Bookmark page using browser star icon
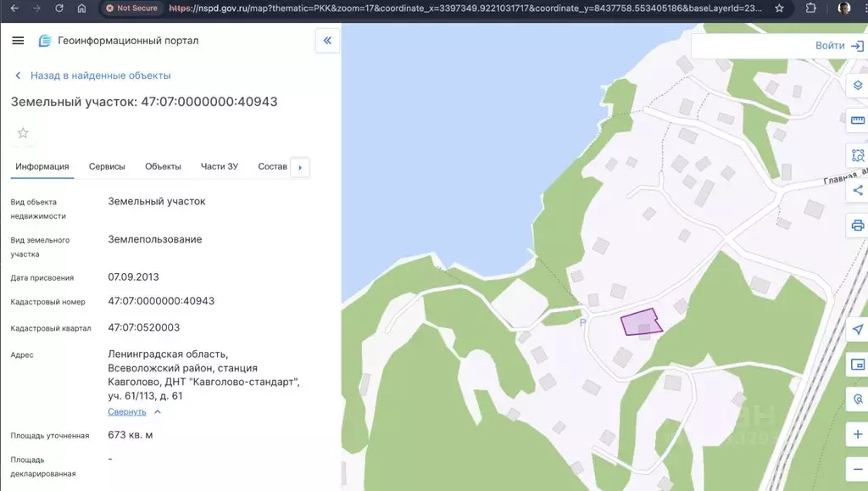 [779, 8]
